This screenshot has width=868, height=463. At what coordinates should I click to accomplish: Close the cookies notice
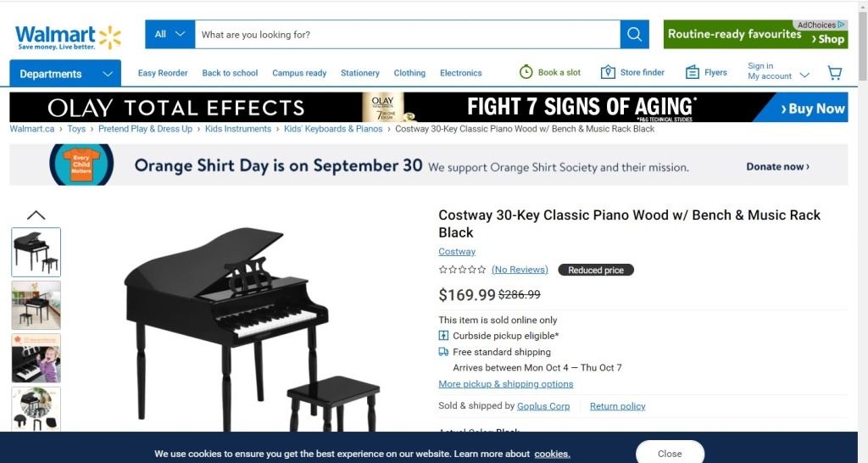click(x=670, y=453)
